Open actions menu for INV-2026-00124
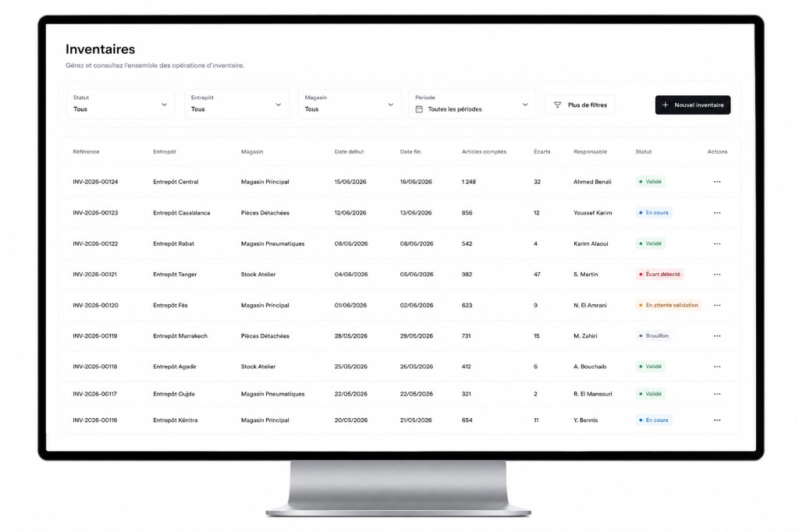Viewport: 799px width, 532px height. click(x=717, y=182)
